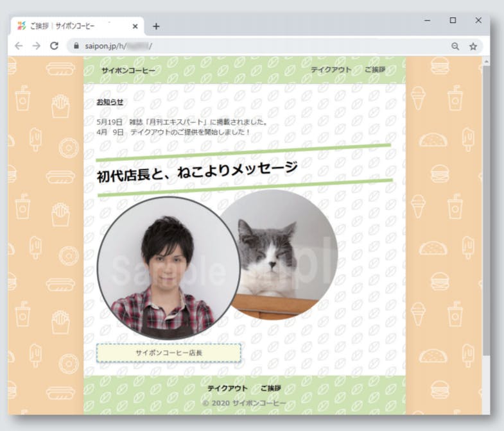Minimize the browser window
504x431 pixels.
click(x=427, y=21)
